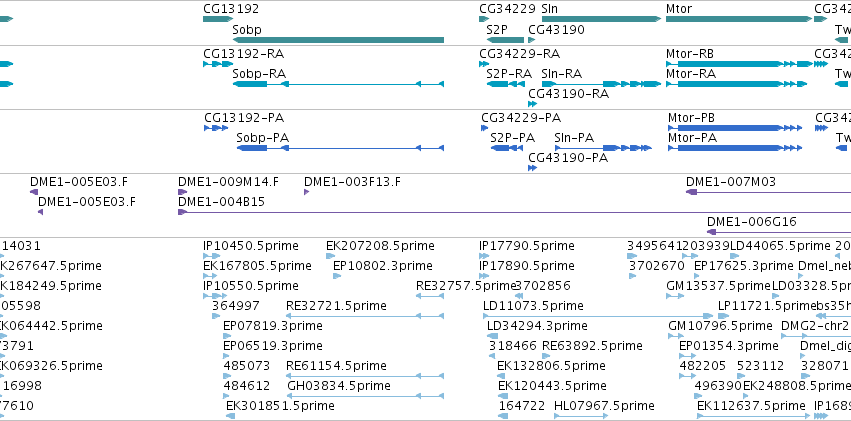Click the HL07967.5prime EST feature
Screen dimensions: 851x421
(581, 416)
